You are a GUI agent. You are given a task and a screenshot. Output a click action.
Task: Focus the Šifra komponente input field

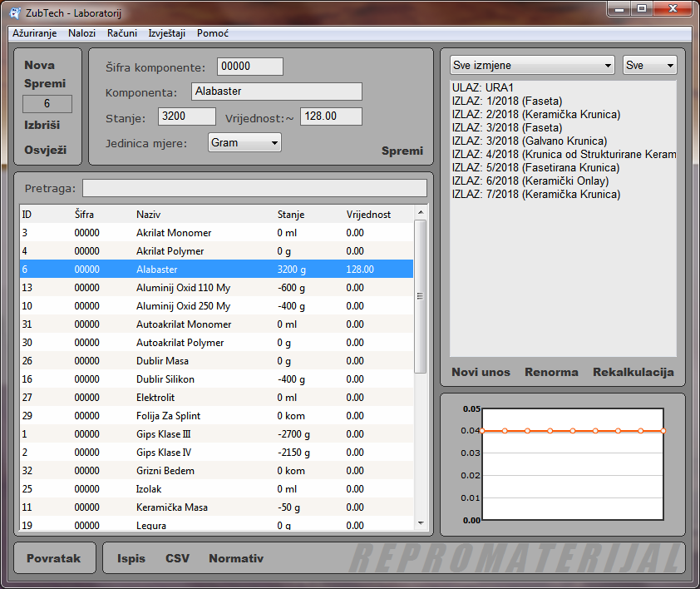tap(249, 67)
